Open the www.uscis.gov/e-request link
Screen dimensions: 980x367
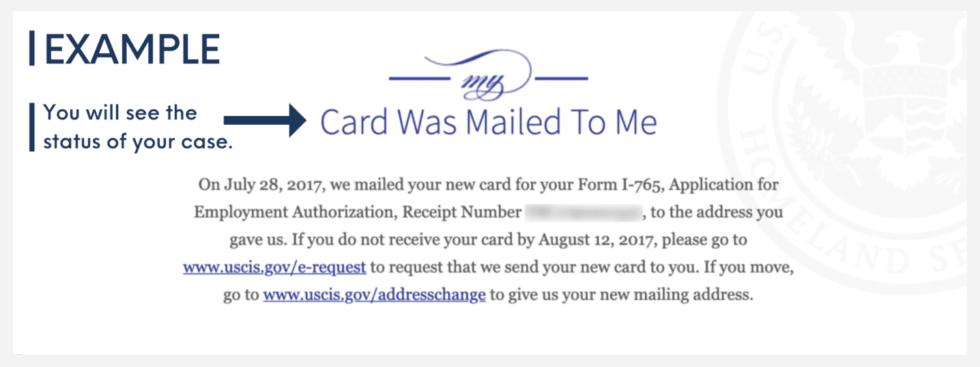(x=274, y=267)
